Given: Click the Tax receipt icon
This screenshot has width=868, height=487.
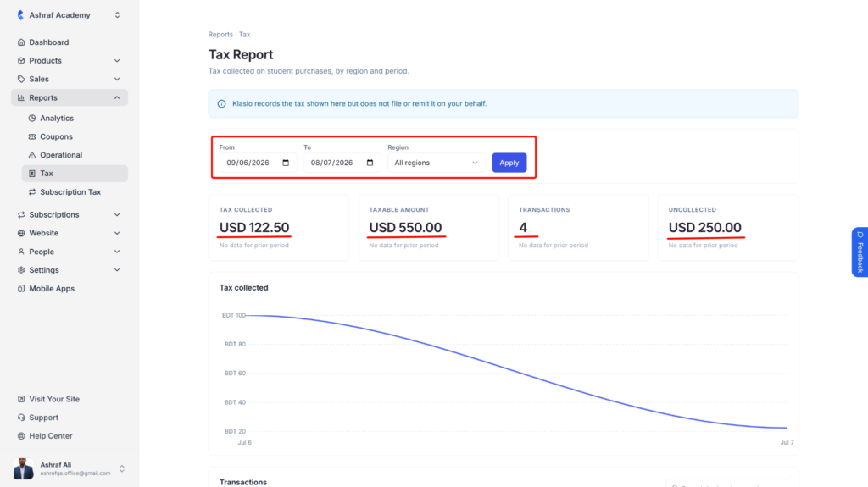Looking at the screenshot, I should click(32, 174).
